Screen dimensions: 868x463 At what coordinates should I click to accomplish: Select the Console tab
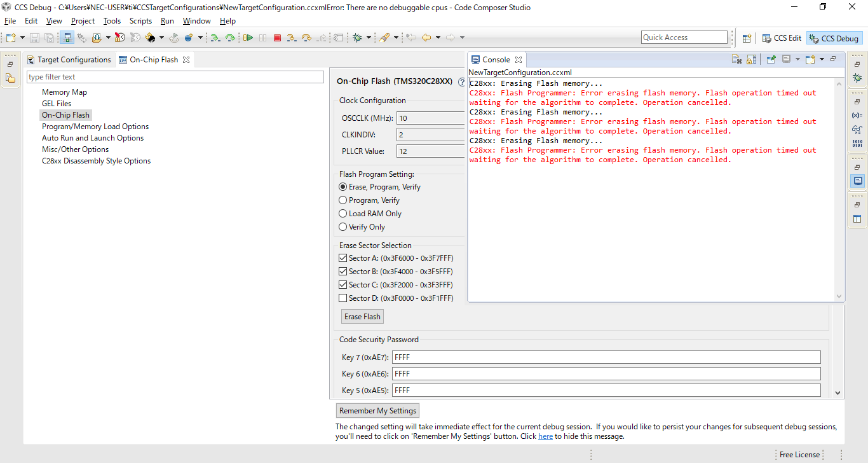[x=496, y=60]
